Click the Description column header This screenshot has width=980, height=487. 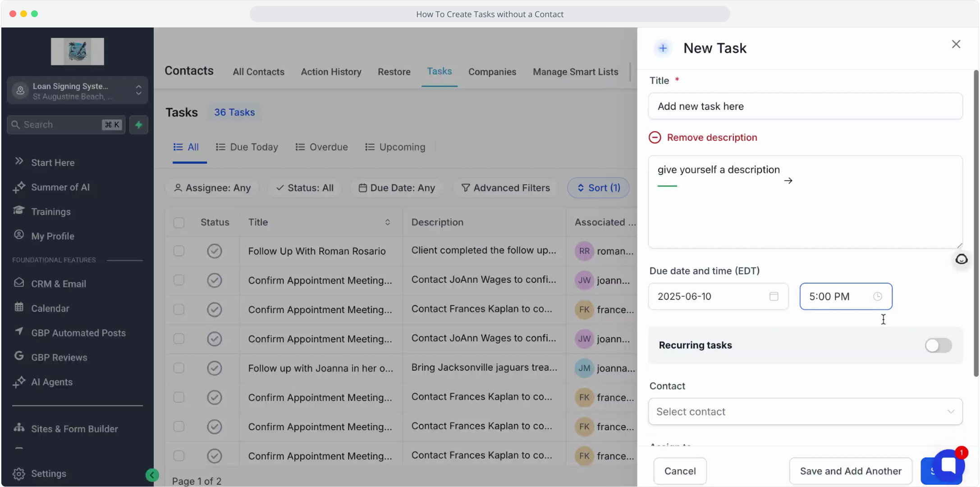coord(437,223)
